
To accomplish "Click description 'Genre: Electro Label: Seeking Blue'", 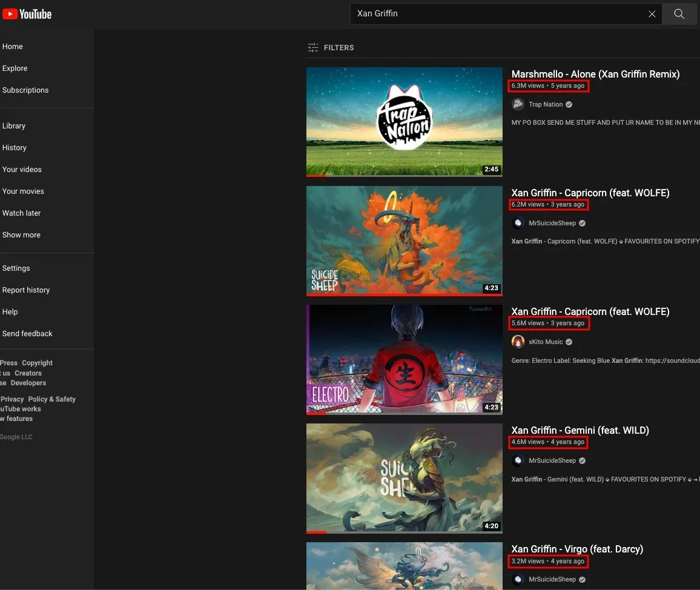I will click(606, 361).
